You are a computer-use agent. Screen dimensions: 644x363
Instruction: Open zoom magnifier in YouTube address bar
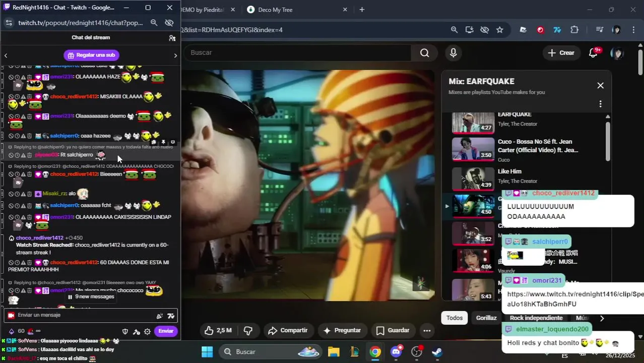(455, 30)
